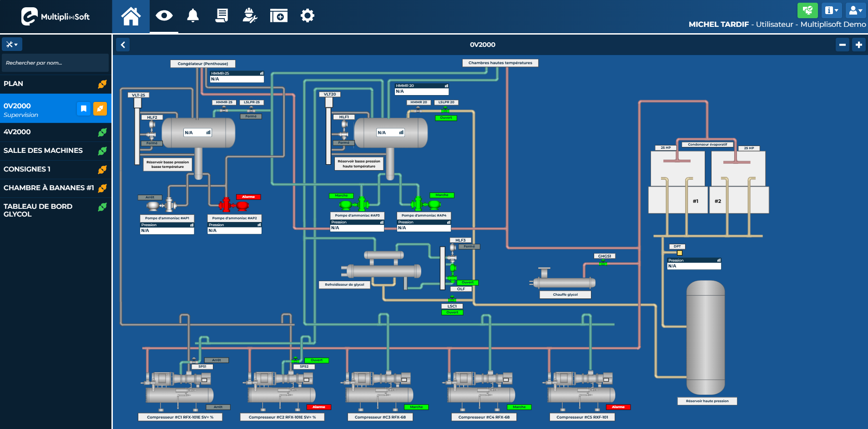868x429 pixels.
Task: Click the Réservoir haute pression tank
Action: (x=706, y=338)
